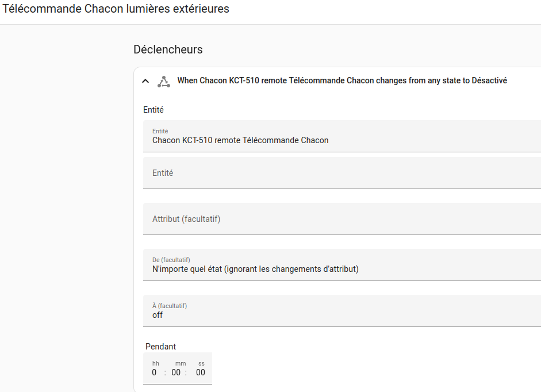Click the small 'hh' label
This screenshot has width=541, height=392.
click(x=156, y=363)
